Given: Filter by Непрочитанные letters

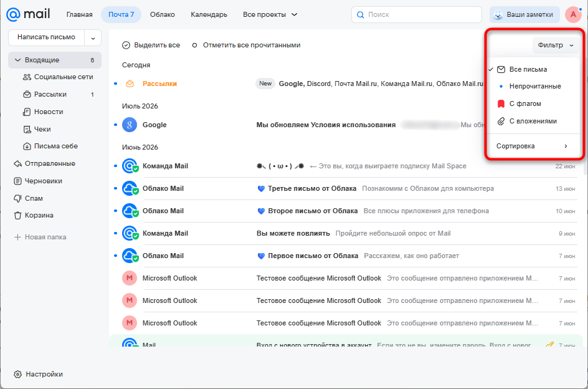Looking at the screenshot, I should (x=533, y=87).
